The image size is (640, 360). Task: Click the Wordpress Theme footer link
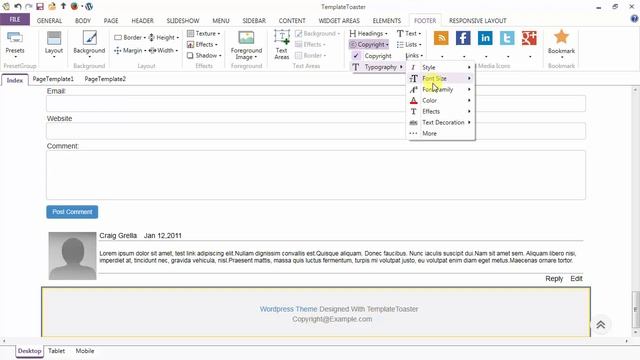(x=289, y=309)
